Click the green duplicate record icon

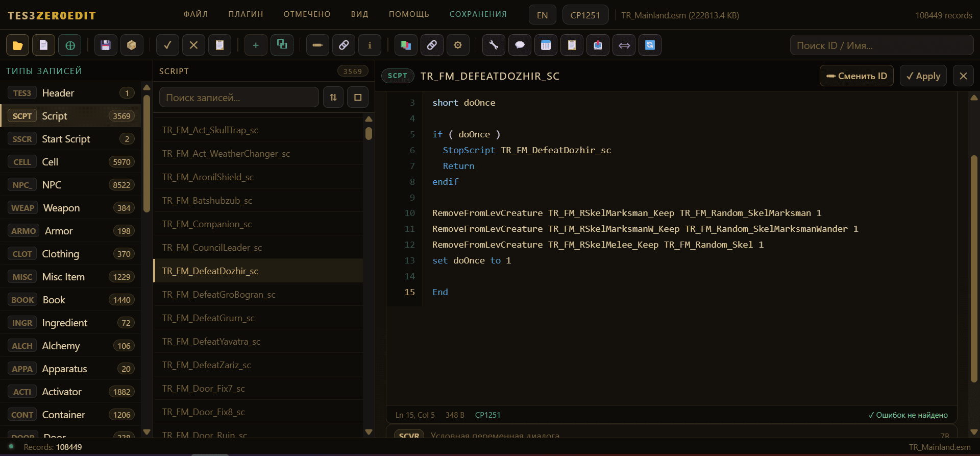pos(282,45)
